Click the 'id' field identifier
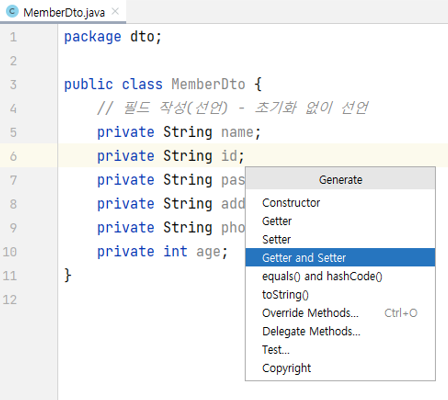 pos(229,156)
